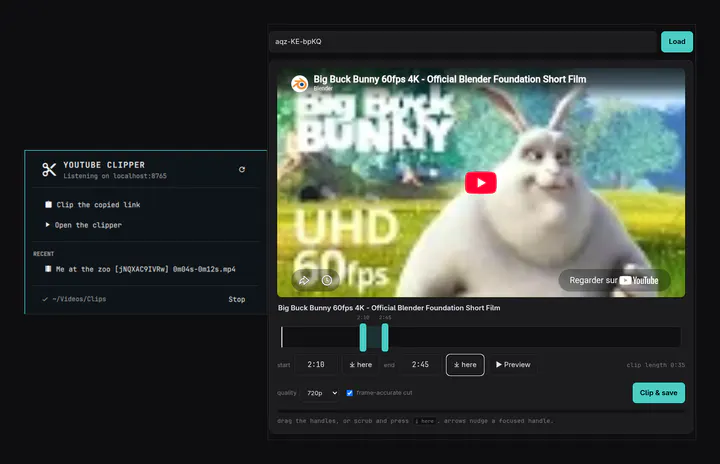720x464 pixels.
Task: Set end with the focused here button
Action: (465, 365)
